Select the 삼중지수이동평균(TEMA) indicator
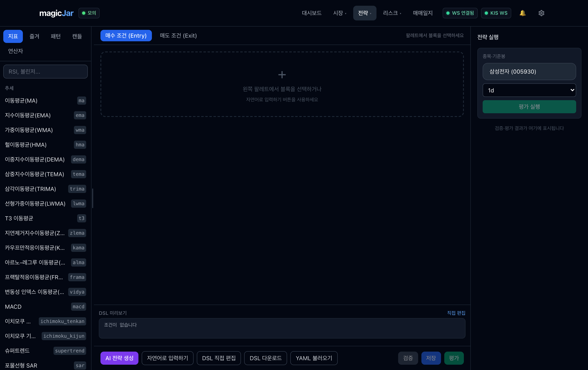 45,174
